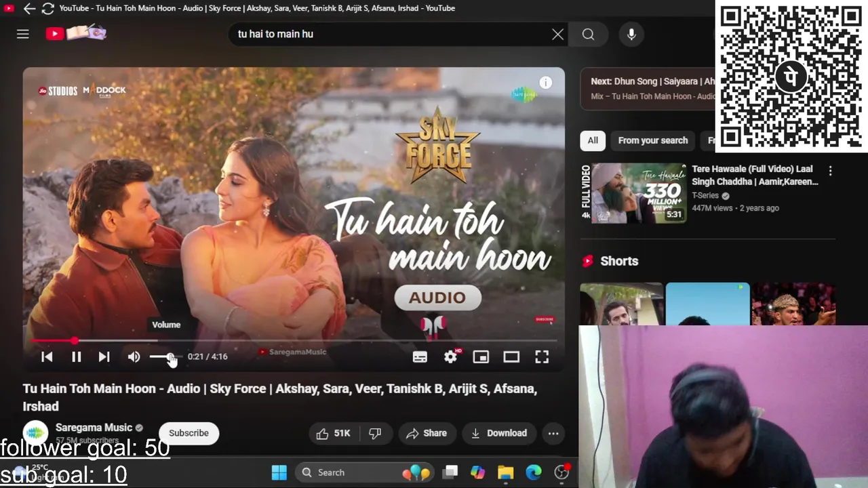Adjust the volume slider
The width and height of the screenshot is (868, 488).
point(165,357)
